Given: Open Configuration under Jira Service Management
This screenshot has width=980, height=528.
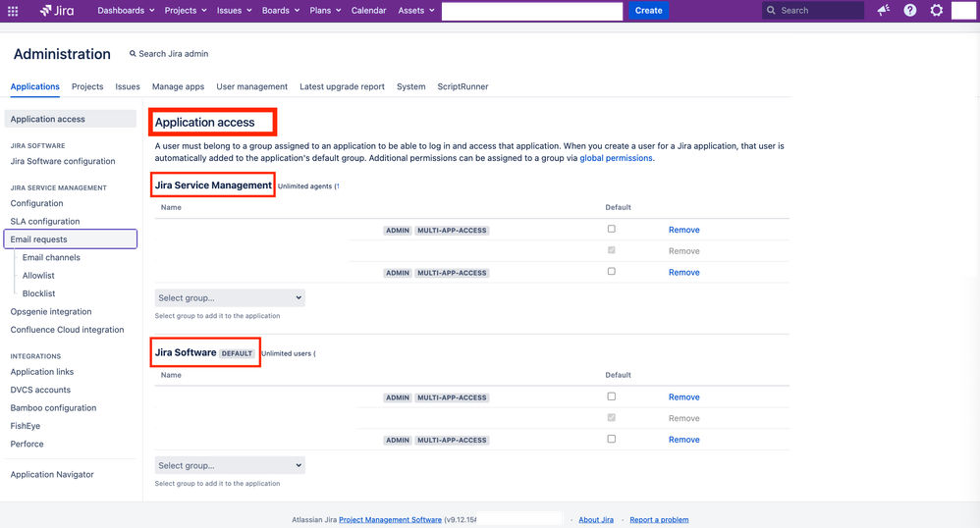Looking at the screenshot, I should pyautogui.click(x=36, y=203).
